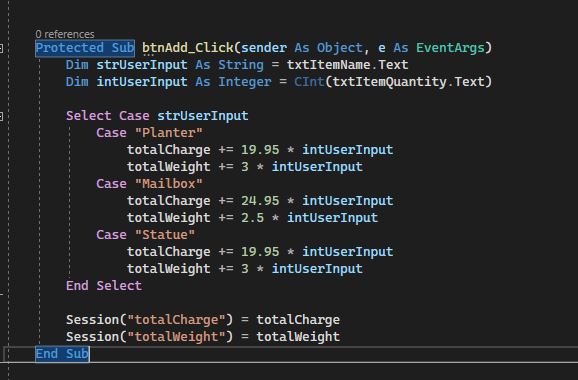
Task: Collapse the Select Case outlining box
Action: (x=1, y=116)
